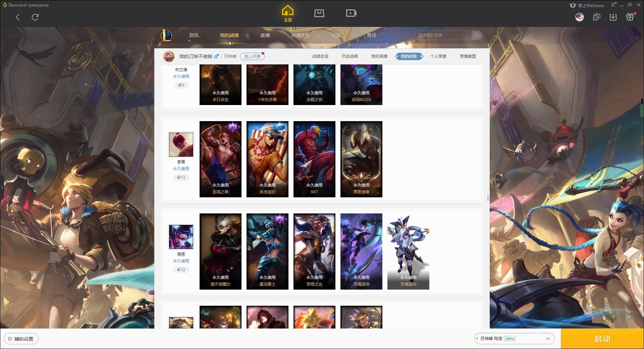Open the download manager icon
Image resolution: width=644 pixels, height=349 pixels.
pos(613,17)
